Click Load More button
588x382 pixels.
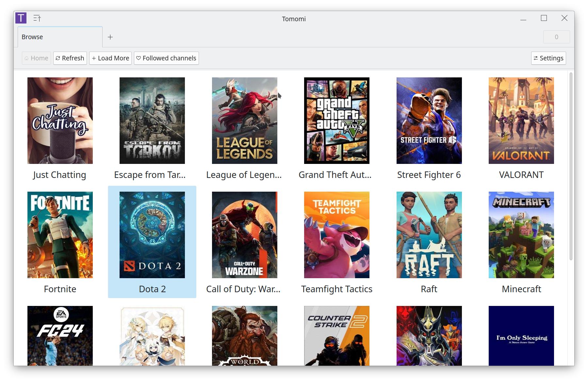click(x=110, y=58)
